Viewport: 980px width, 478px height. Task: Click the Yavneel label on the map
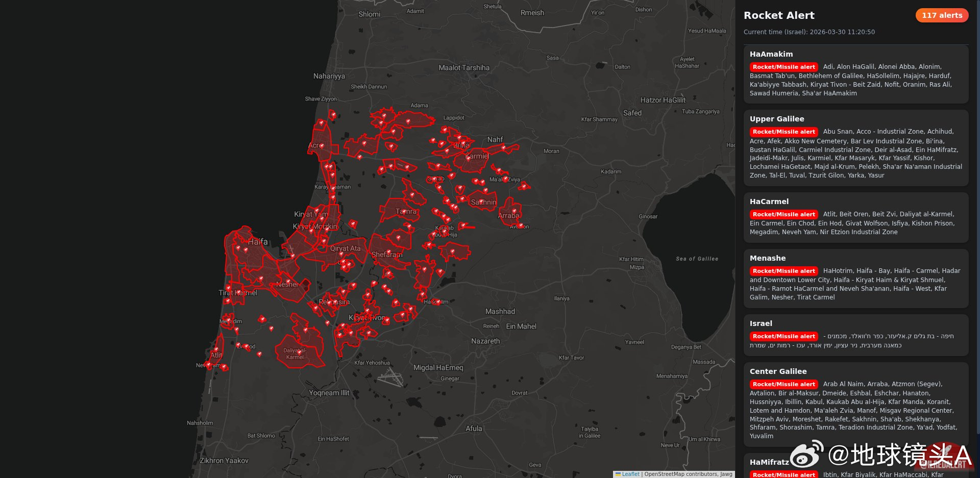(x=634, y=342)
